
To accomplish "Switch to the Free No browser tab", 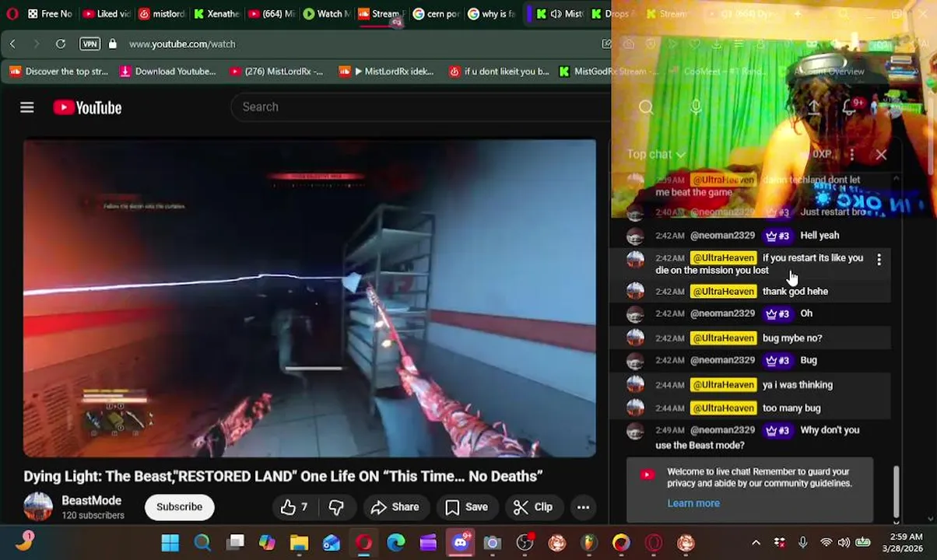I will coord(49,13).
